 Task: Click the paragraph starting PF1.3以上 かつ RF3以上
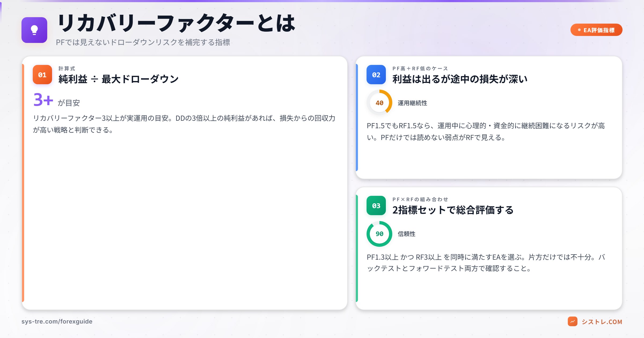(x=486, y=263)
